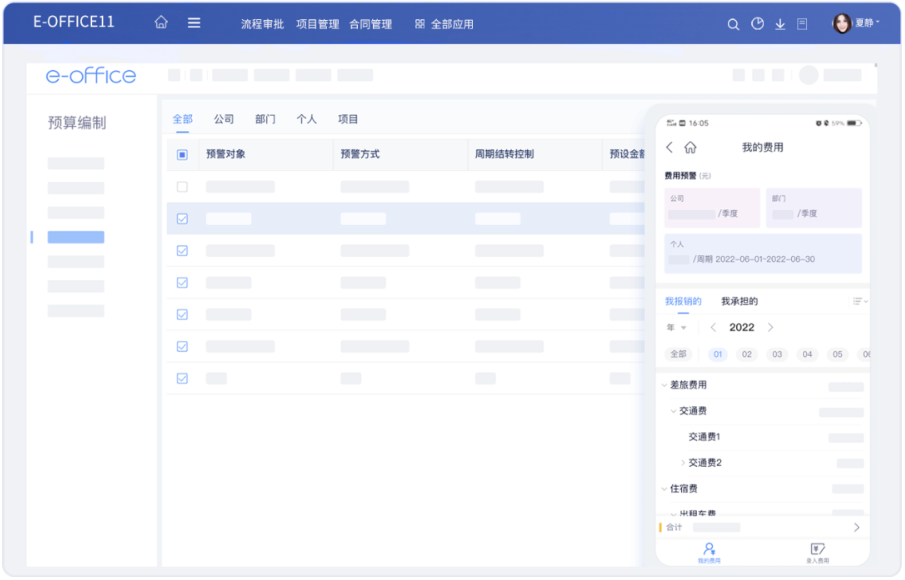The image size is (905, 580).
Task: Toggle the select-all checkbox in table header
Action: tap(182, 155)
